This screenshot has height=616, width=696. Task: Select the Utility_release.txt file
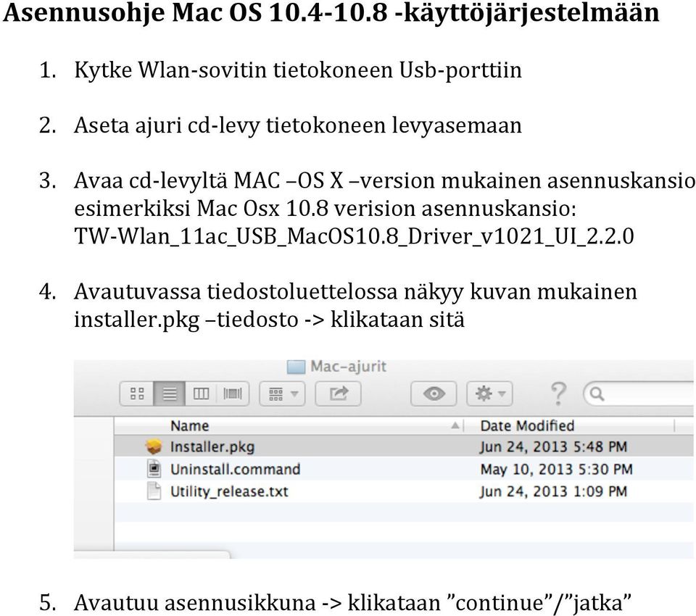[x=405, y=491]
